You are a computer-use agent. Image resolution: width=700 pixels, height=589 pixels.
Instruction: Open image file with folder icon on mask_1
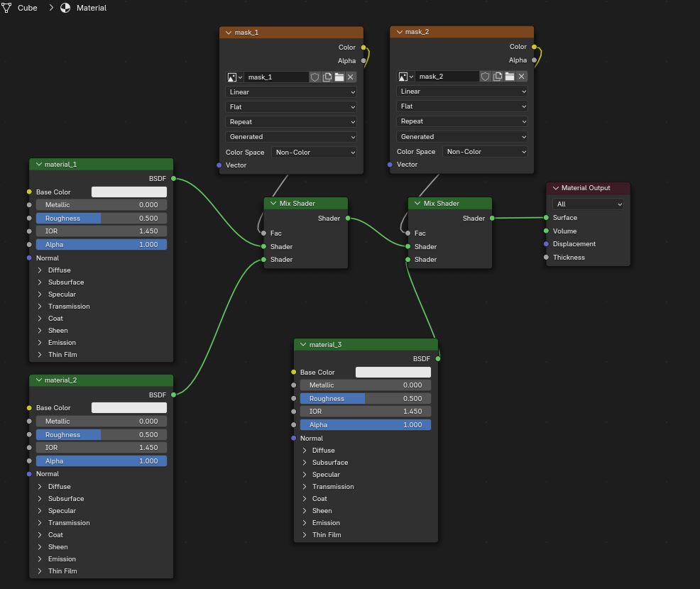(x=339, y=77)
